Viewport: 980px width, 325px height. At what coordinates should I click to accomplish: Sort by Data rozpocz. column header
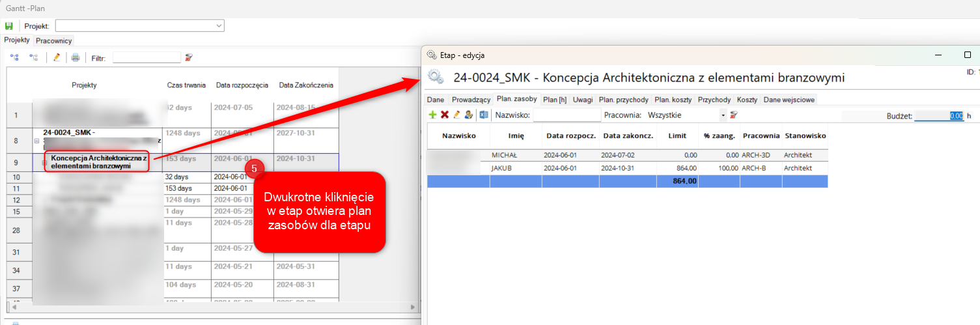coord(571,136)
